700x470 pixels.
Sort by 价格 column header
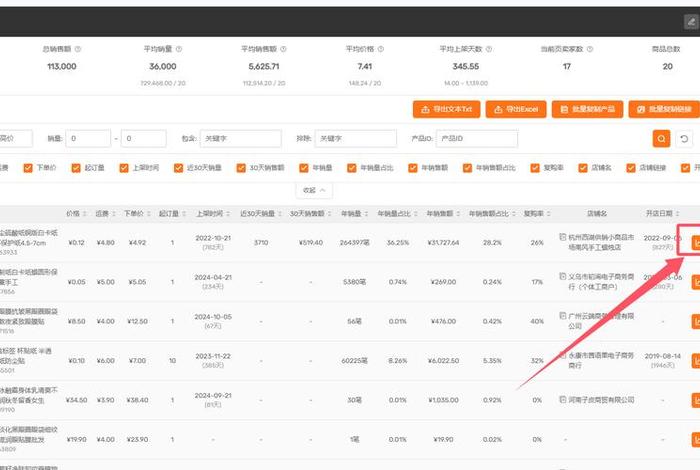[x=74, y=213]
